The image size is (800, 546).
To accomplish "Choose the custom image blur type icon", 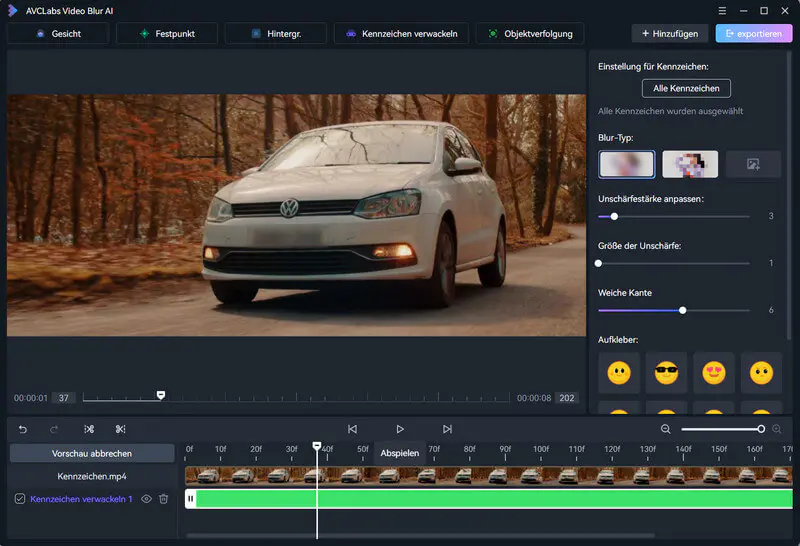I will pos(753,164).
